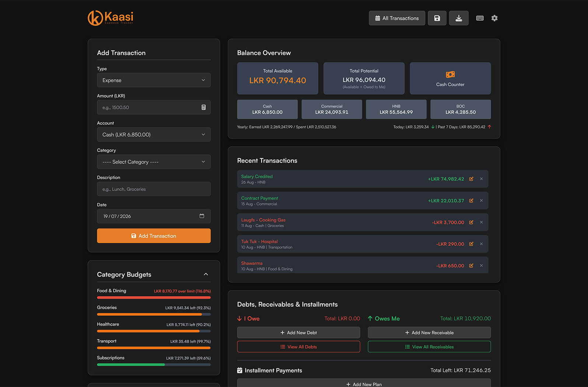Focus the Amount (LKR) input field
Screen dimensions: 588x387
pyautogui.click(x=154, y=107)
